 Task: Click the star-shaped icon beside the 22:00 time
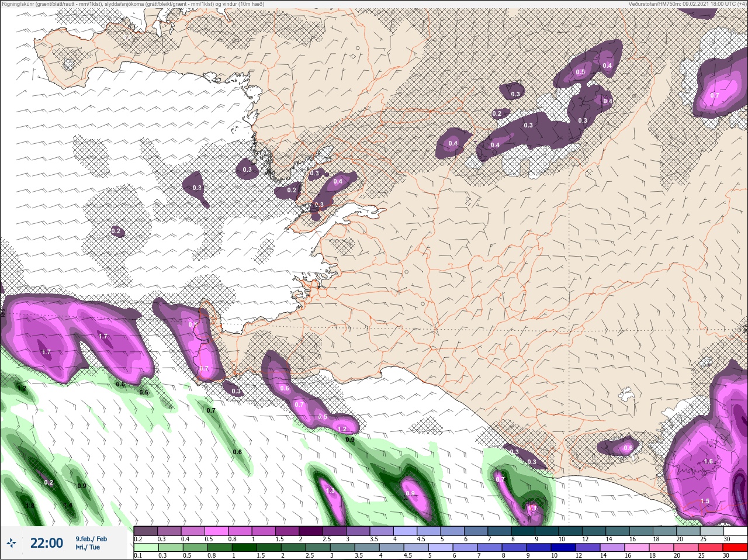[x=12, y=543]
